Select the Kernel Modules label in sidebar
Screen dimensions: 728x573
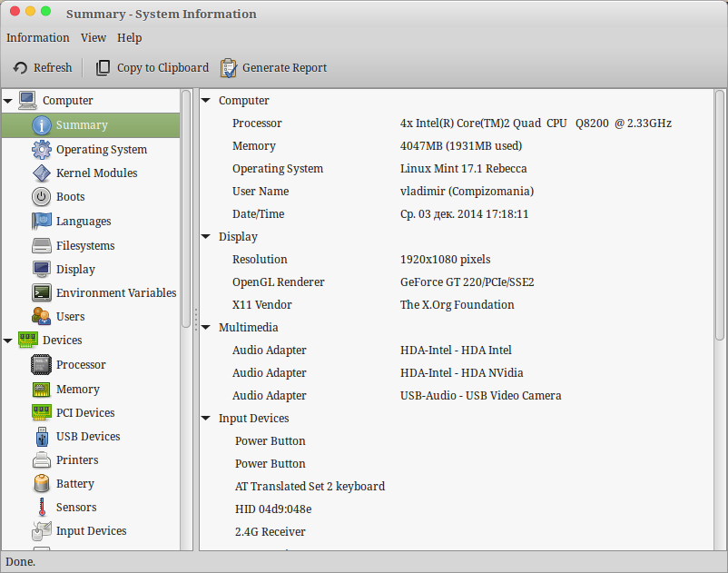pyautogui.click(x=96, y=173)
